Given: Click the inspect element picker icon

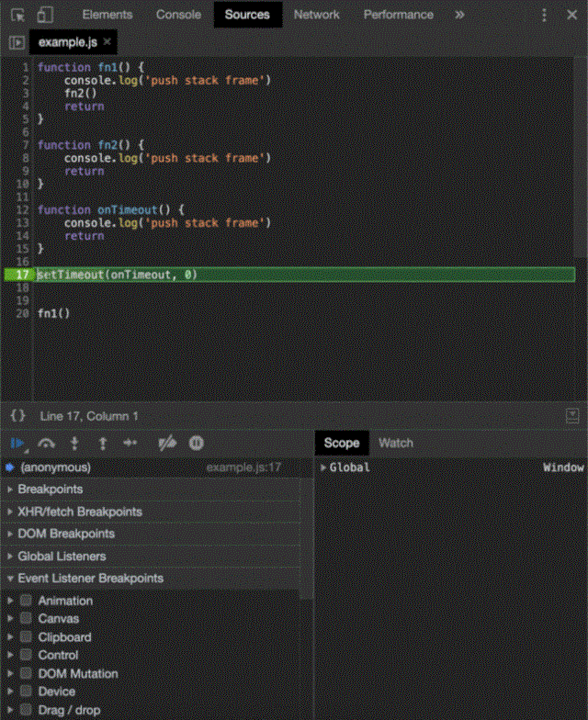Looking at the screenshot, I should point(17,15).
